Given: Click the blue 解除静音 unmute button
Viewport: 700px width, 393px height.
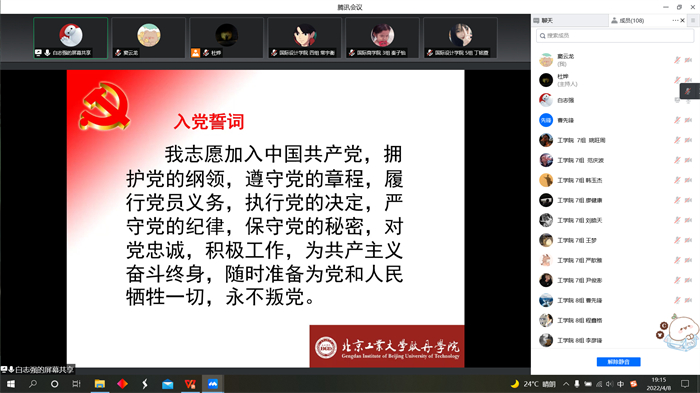Looking at the screenshot, I should (618, 362).
